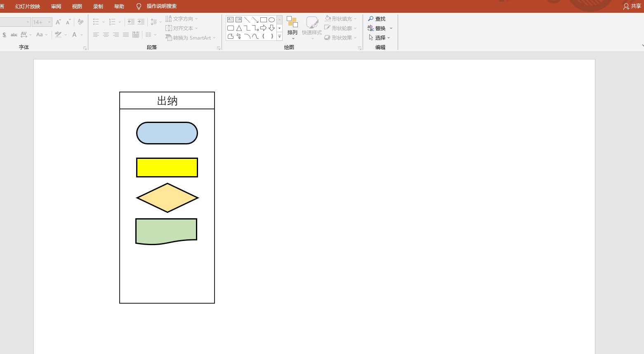Select the rectangle shape in gallery

[263, 20]
